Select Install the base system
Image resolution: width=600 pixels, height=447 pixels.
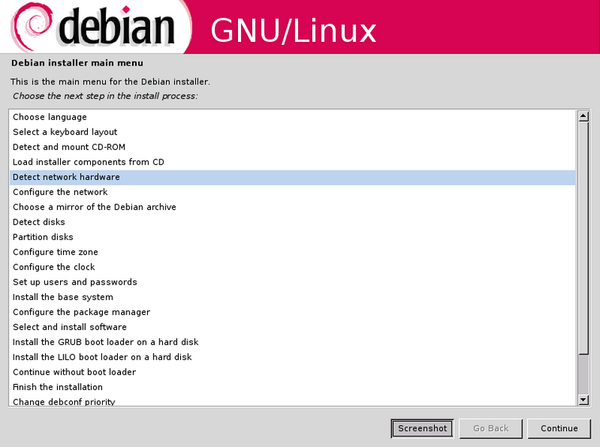tap(292, 297)
